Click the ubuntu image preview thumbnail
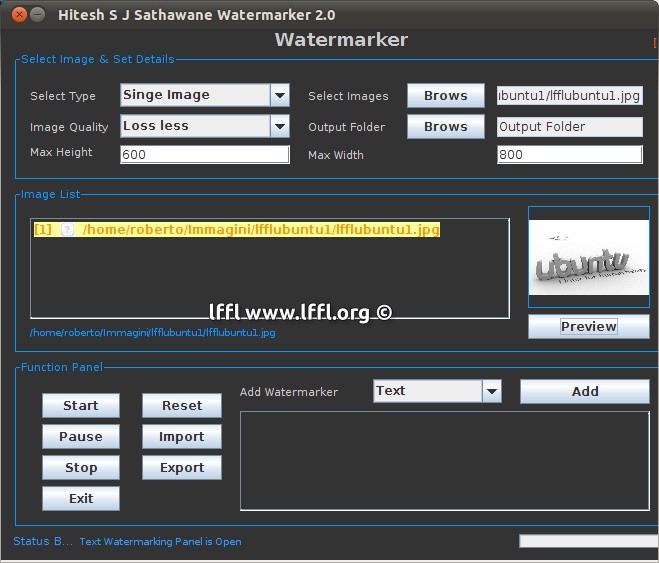Image resolution: width=659 pixels, height=563 pixels. pyautogui.click(x=588, y=259)
